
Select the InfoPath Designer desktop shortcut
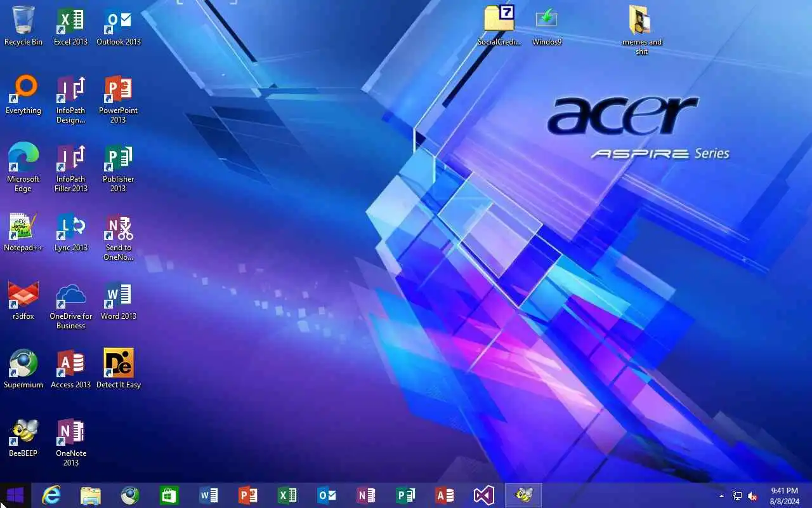pyautogui.click(x=71, y=99)
